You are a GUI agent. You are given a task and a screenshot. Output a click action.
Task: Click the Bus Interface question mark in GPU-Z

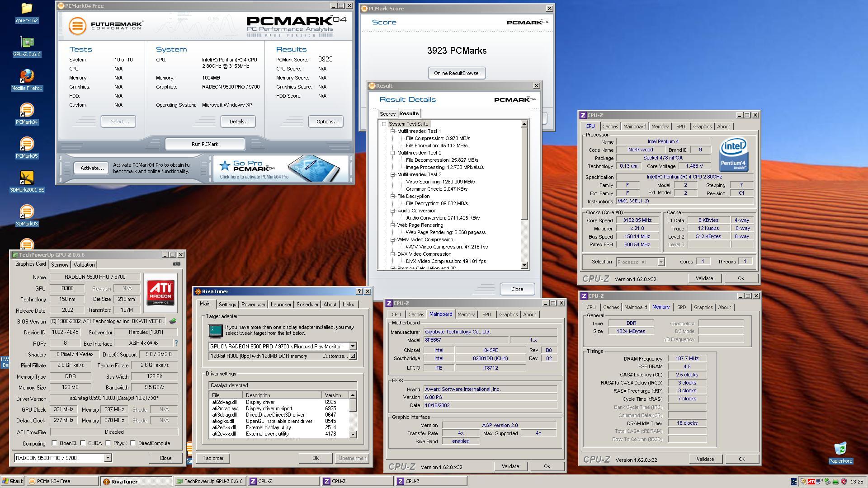coord(176,343)
